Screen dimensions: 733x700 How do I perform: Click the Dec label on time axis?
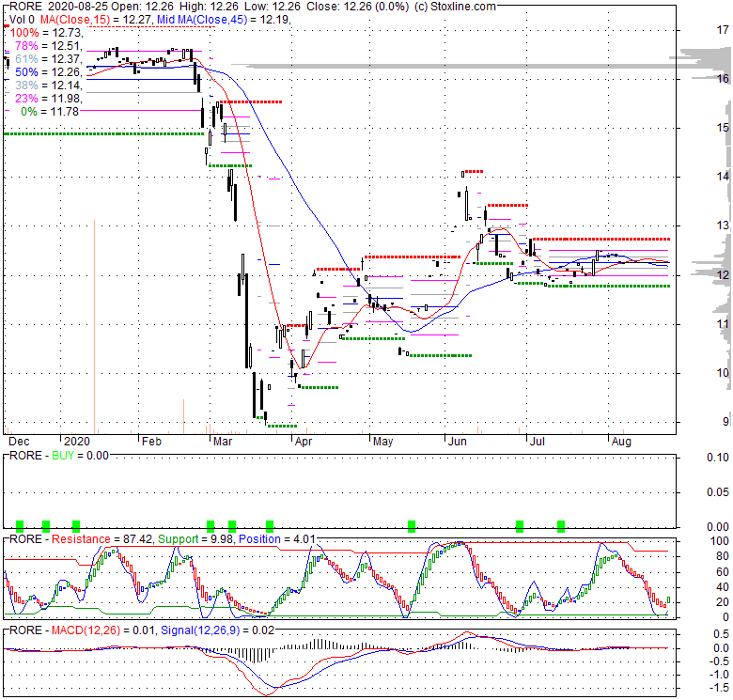(19, 442)
